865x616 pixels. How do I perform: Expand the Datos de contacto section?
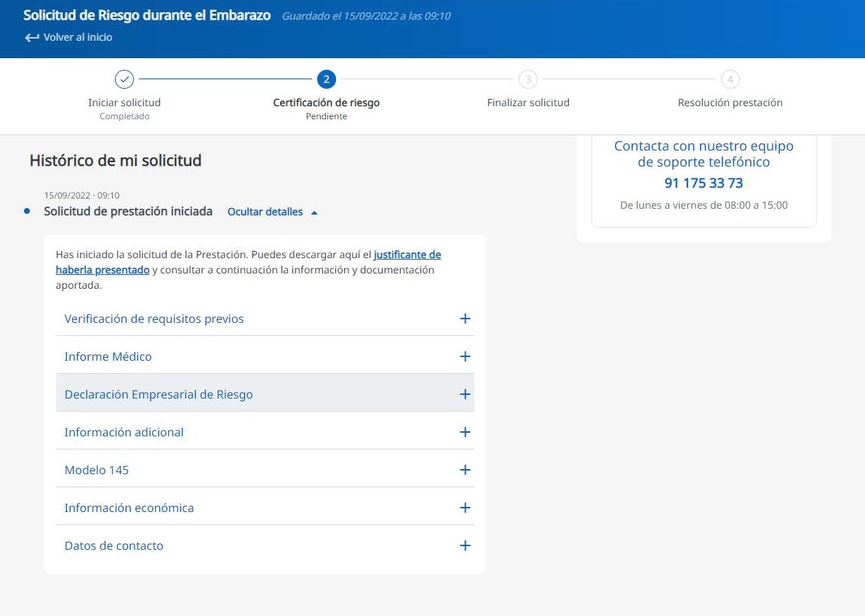(465, 545)
